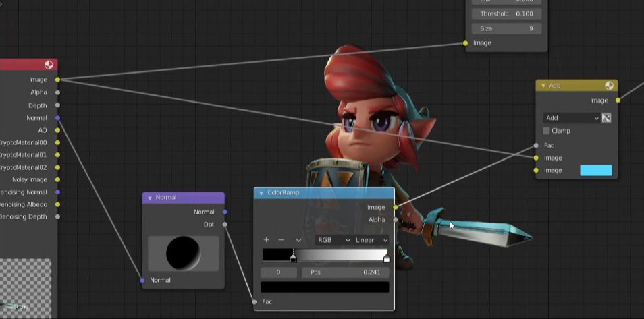
Task: Click the Pos 0.241 field
Action: click(346, 272)
